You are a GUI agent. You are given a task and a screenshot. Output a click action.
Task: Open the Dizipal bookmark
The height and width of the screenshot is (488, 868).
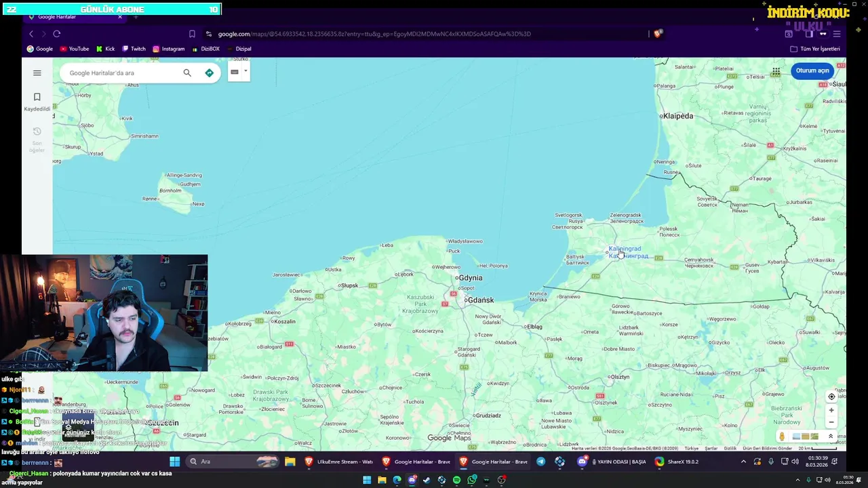pos(239,49)
